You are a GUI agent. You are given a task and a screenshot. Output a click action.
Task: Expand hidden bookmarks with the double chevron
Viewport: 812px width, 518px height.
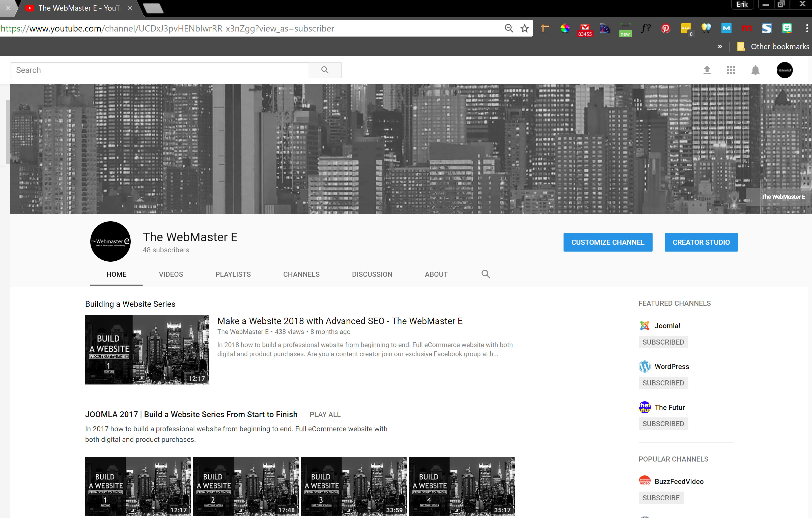(x=720, y=47)
